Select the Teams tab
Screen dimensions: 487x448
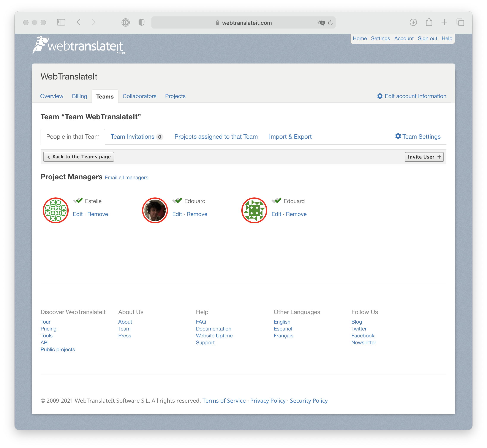click(105, 96)
